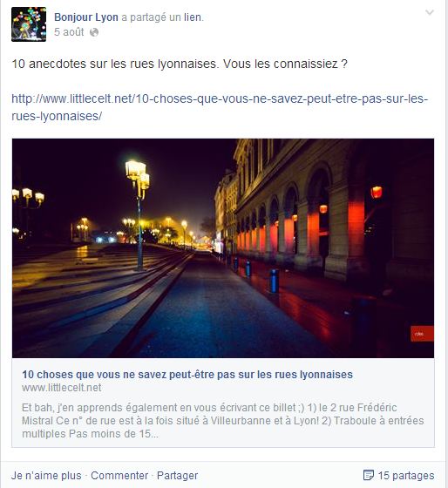This screenshot has width=448, height=488.
Task: Toggle the 'Je n'aime plus' like
Action: [x=46, y=475]
